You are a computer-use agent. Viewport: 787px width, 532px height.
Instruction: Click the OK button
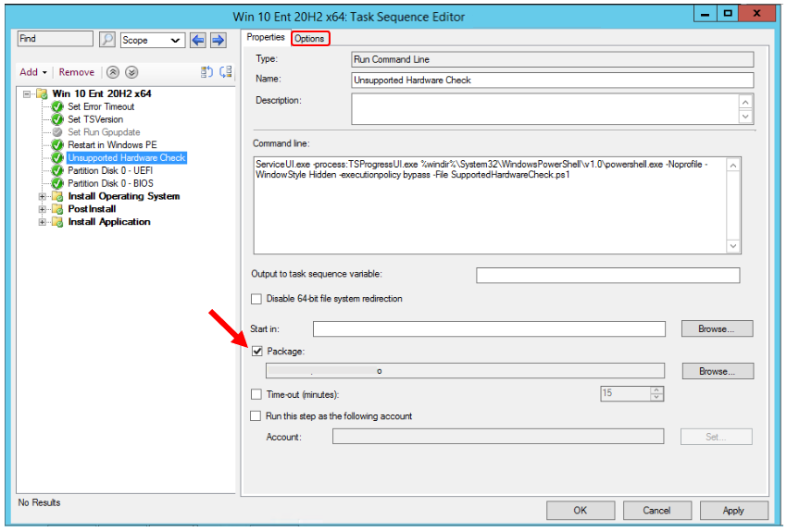pos(581,511)
